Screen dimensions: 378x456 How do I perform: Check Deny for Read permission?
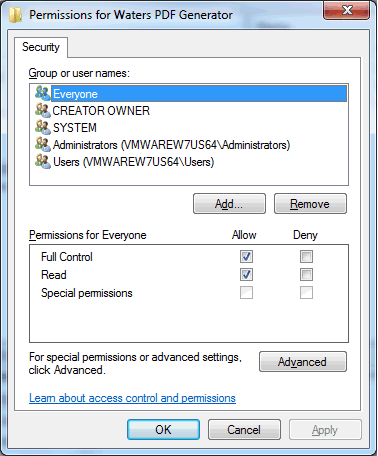click(x=306, y=275)
